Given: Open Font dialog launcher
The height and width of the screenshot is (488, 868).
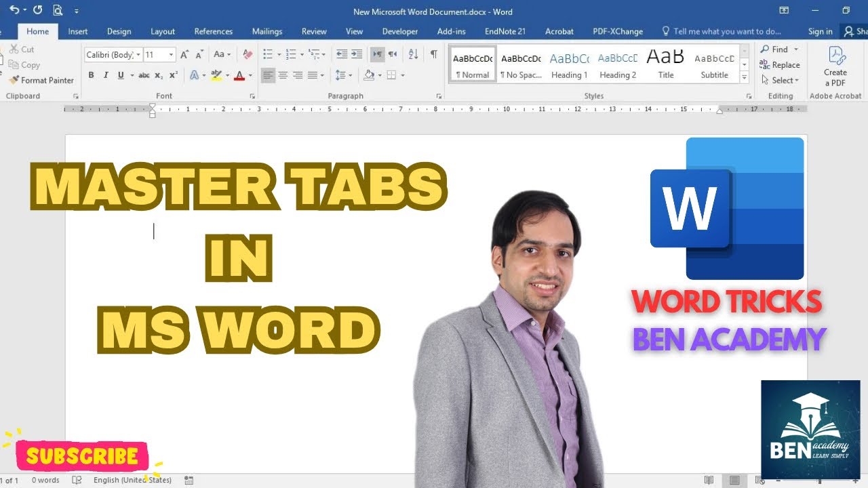Looking at the screenshot, I should [x=252, y=96].
